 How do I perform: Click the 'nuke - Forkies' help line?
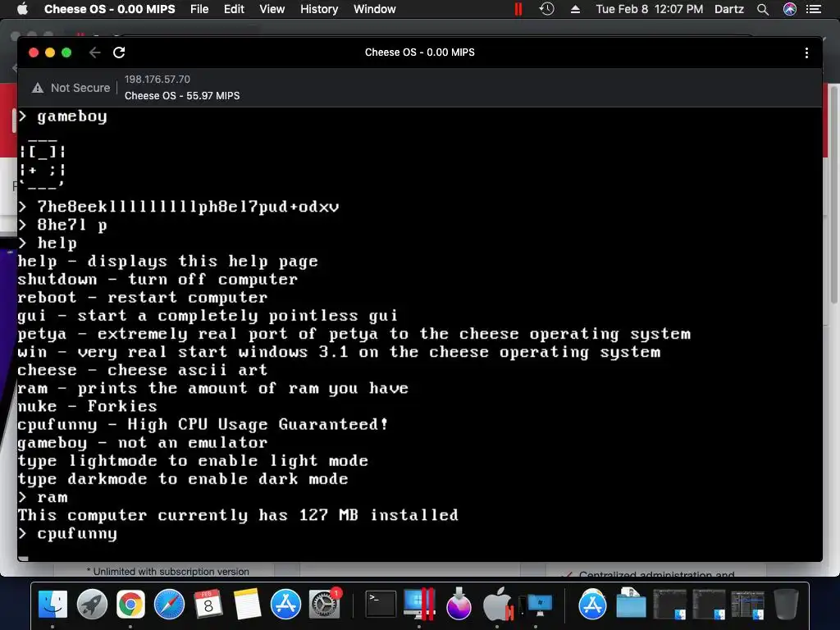point(87,406)
